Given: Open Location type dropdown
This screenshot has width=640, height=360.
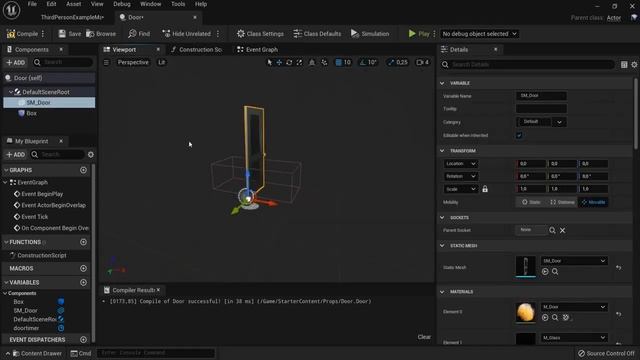Looking at the screenshot, I should (460, 164).
